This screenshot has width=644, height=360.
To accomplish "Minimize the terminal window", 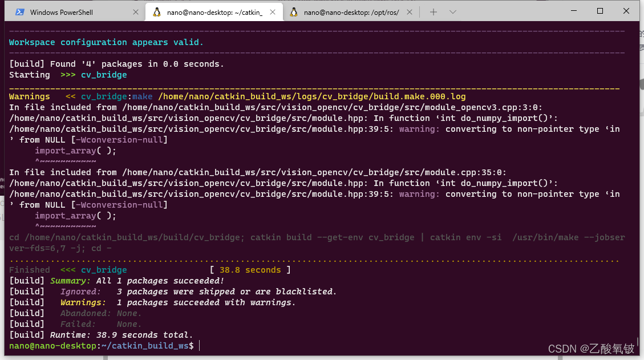I will 574,11.
